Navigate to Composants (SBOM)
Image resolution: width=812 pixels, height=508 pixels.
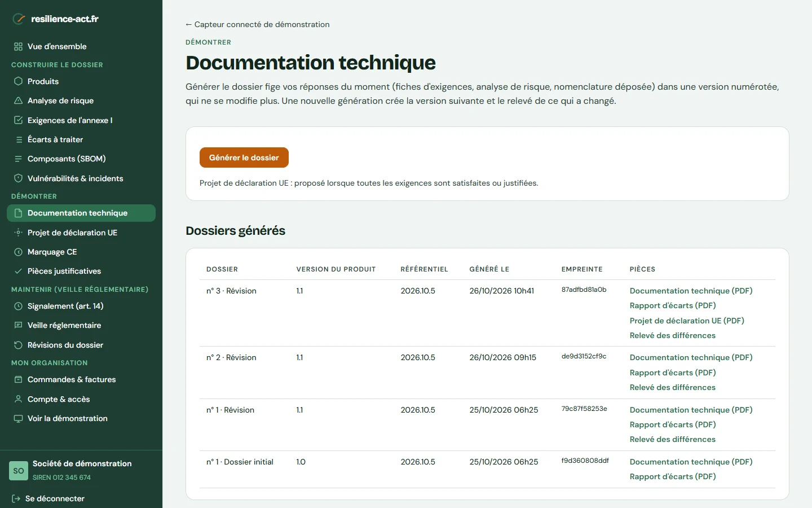[81, 159]
